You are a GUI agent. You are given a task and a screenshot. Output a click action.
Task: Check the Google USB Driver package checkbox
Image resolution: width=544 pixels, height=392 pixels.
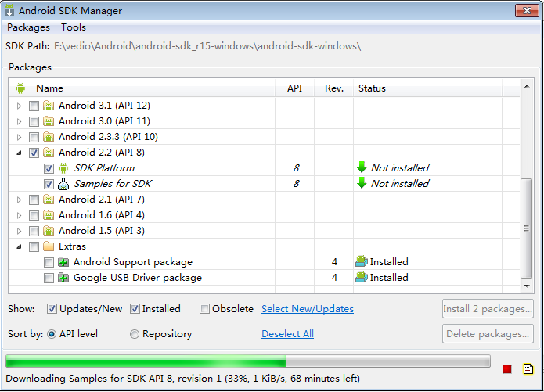point(49,279)
